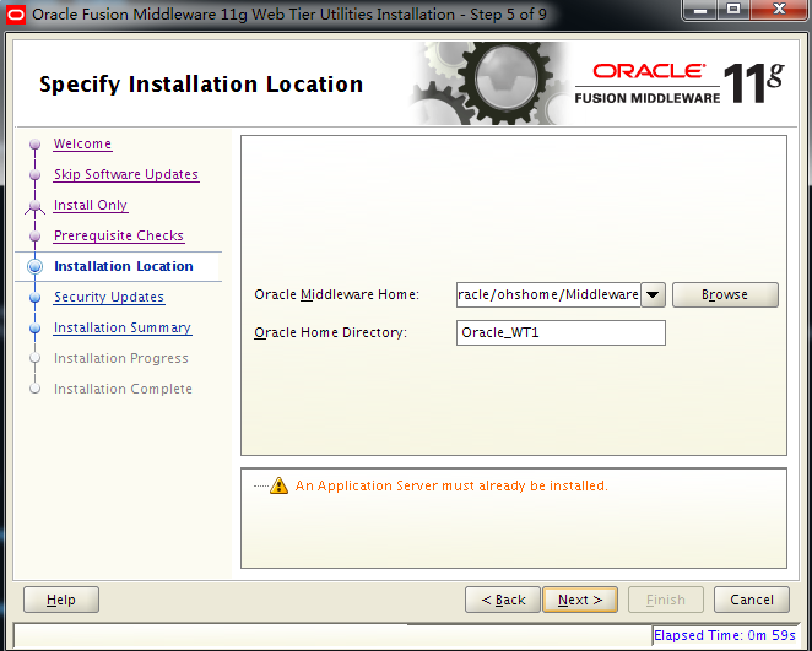Open the Oracle Middleware Home dropdown arrow

click(x=653, y=295)
